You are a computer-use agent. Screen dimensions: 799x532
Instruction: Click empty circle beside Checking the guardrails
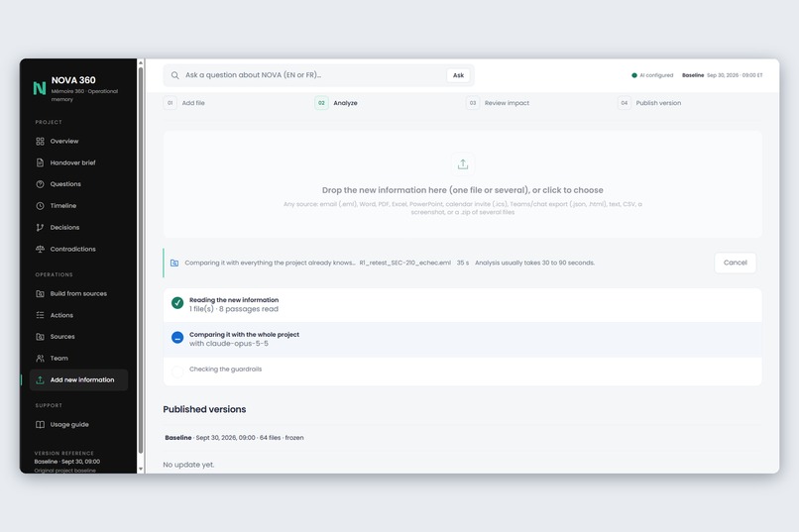click(x=177, y=372)
